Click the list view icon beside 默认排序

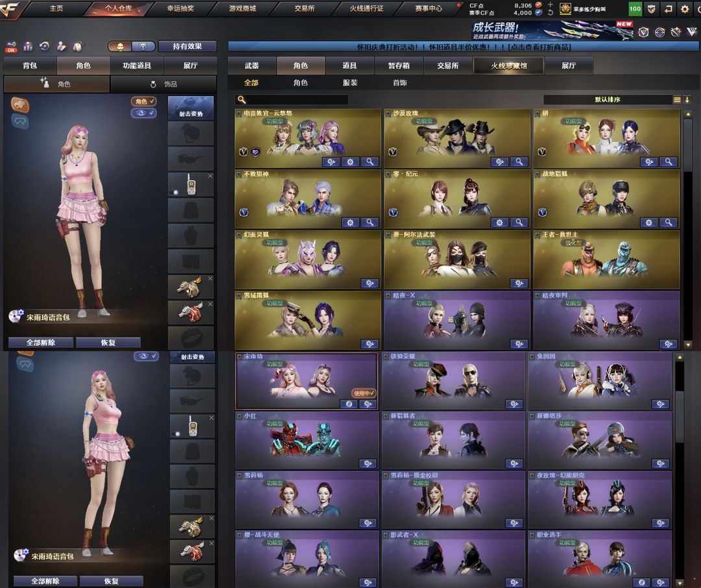(677, 100)
